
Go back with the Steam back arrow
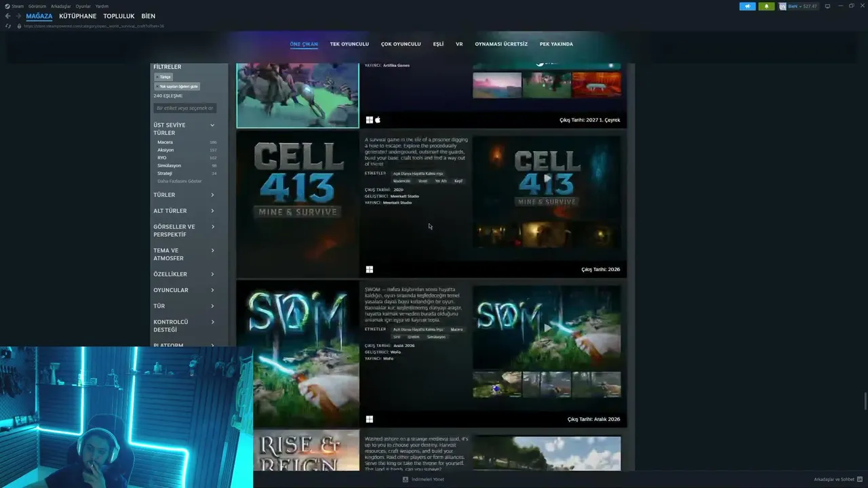click(x=8, y=16)
